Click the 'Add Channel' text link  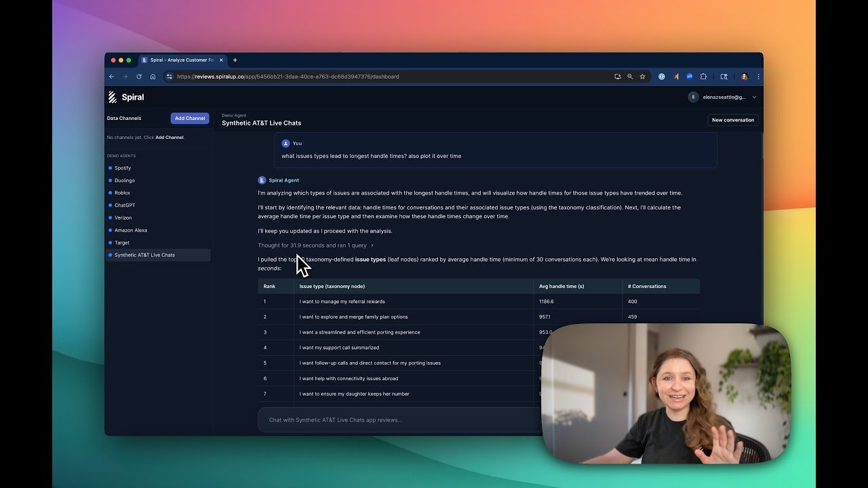pyautogui.click(x=170, y=138)
